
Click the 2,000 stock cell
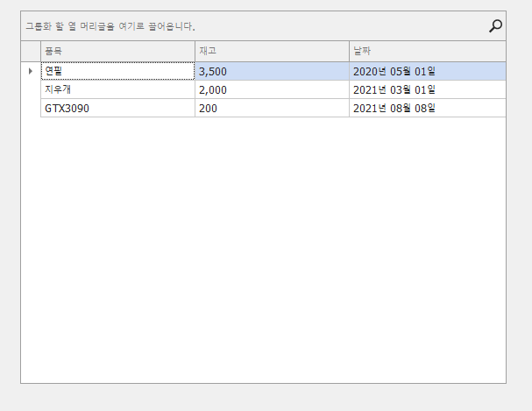[272, 89]
